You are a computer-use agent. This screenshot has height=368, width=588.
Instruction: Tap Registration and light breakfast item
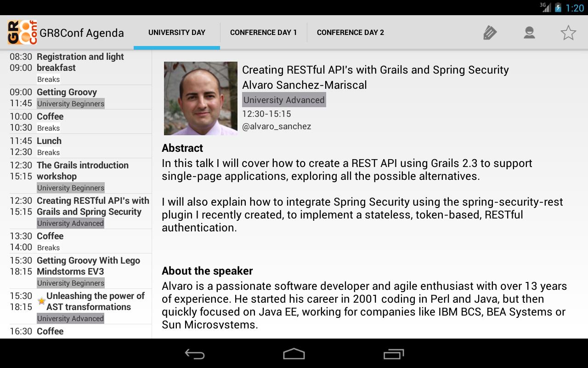(x=76, y=67)
